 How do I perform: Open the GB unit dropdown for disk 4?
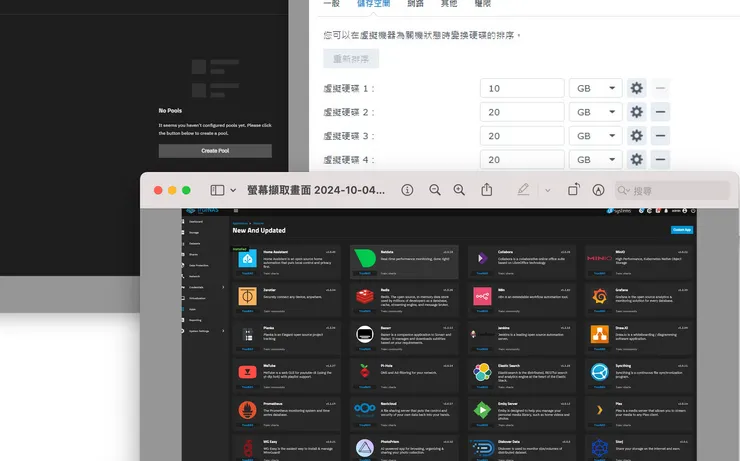tap(596, 159)
